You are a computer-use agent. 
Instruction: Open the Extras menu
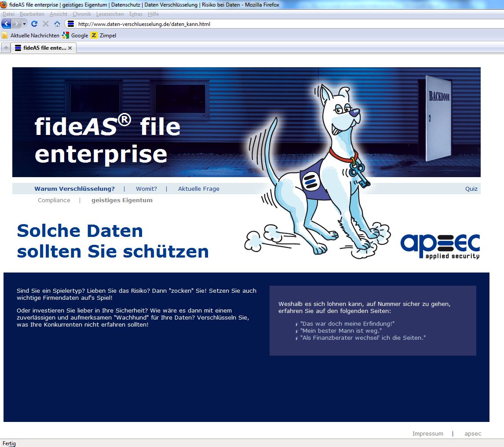point(135,14)
